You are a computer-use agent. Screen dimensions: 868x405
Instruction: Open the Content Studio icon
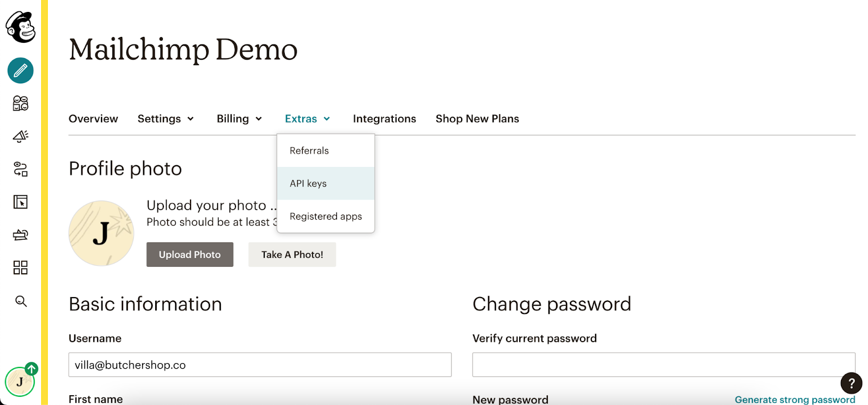[x=21, y=235]
